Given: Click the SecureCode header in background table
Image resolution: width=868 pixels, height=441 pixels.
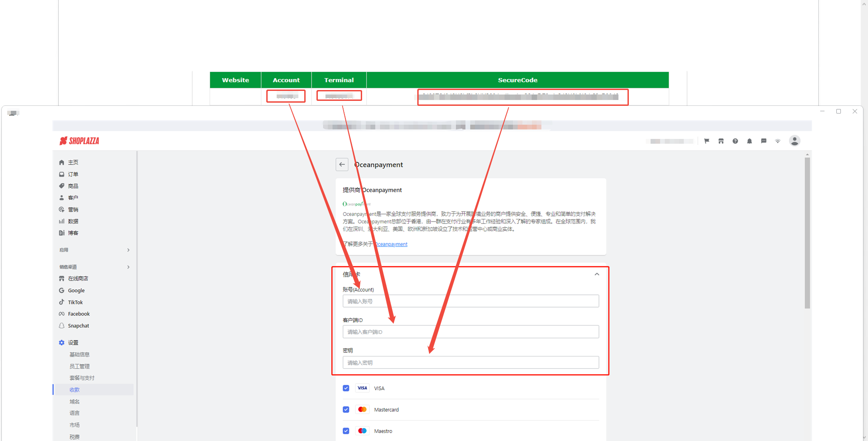Looking at the screenshot, I should point(518,80).
